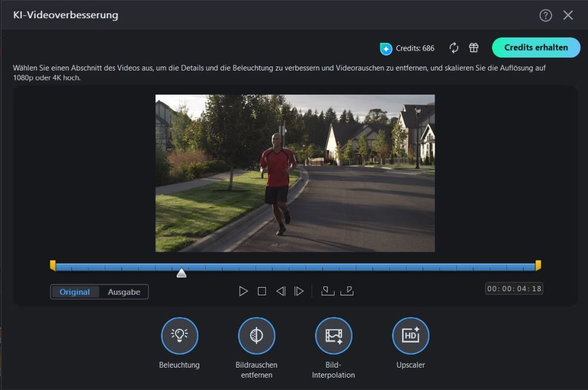Step back one frame
This screenshot has height=390, width=588.
281,291
